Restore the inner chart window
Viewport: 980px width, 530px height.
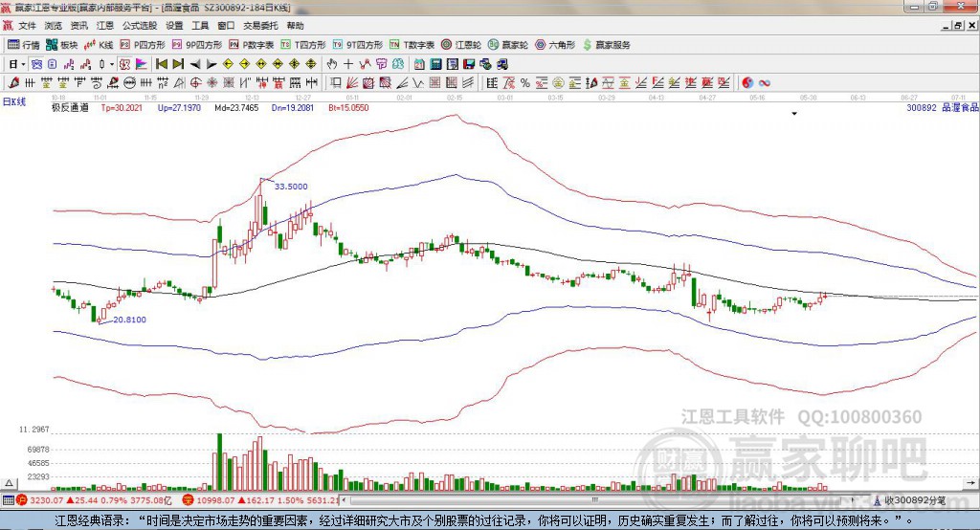click(x=958, y=26)
